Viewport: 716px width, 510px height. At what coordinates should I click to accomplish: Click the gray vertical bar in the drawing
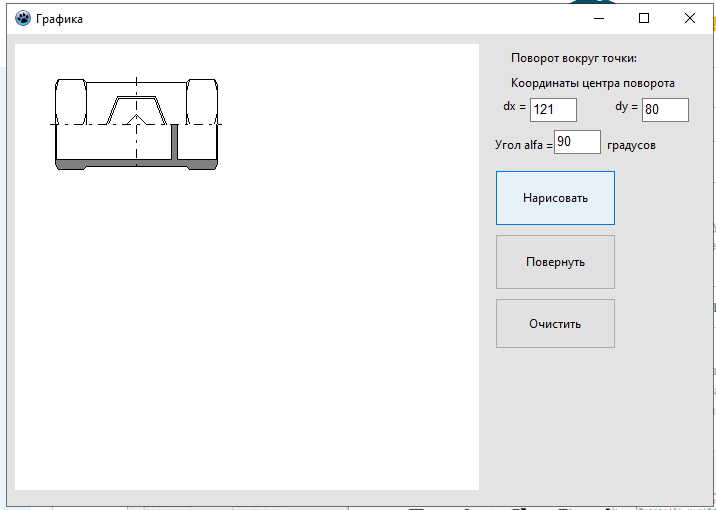pyautogui.click(x=174, y=142)
